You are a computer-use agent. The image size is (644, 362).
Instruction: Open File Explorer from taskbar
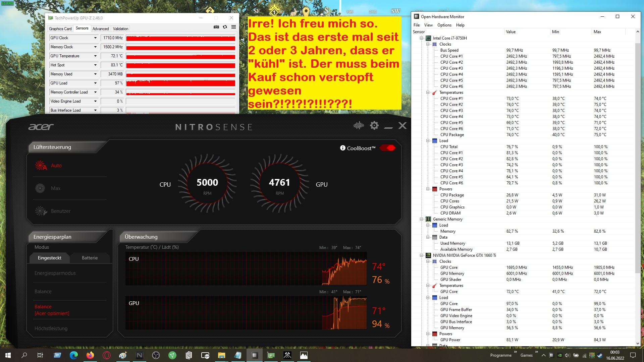click(x=221, y=355)
